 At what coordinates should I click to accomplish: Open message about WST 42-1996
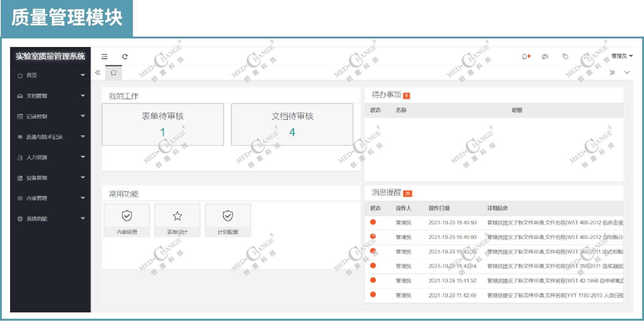[x=555, y=281]
